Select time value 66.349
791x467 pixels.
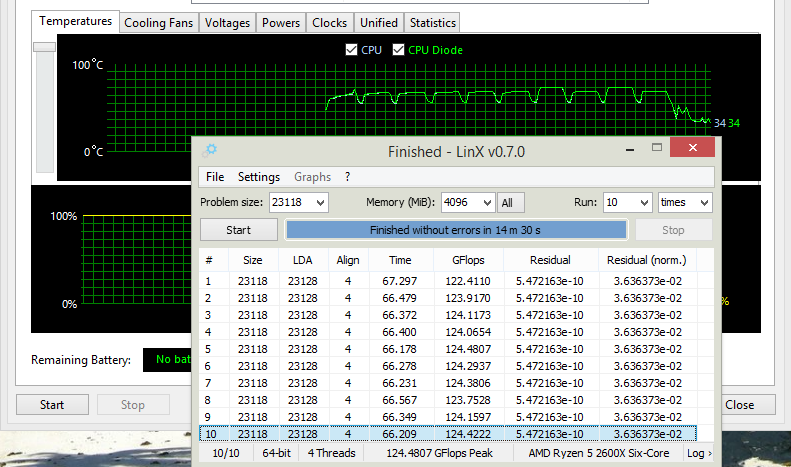400,417
